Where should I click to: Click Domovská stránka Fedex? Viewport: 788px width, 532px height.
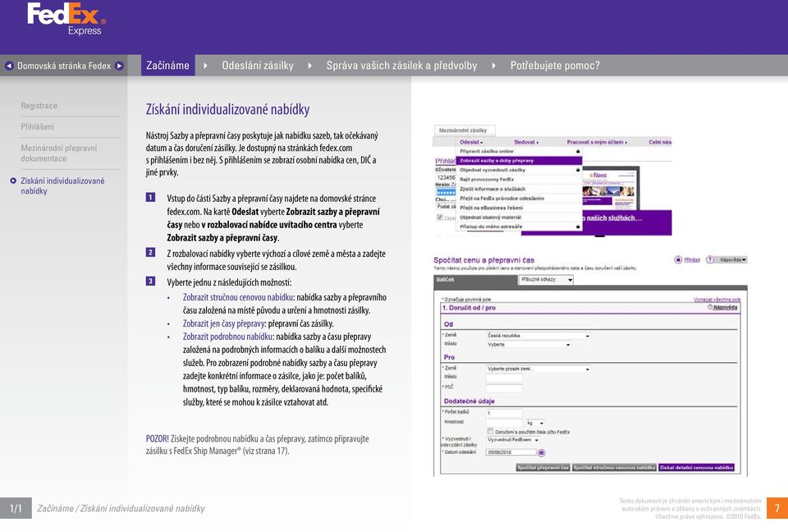tap(64, 66)
